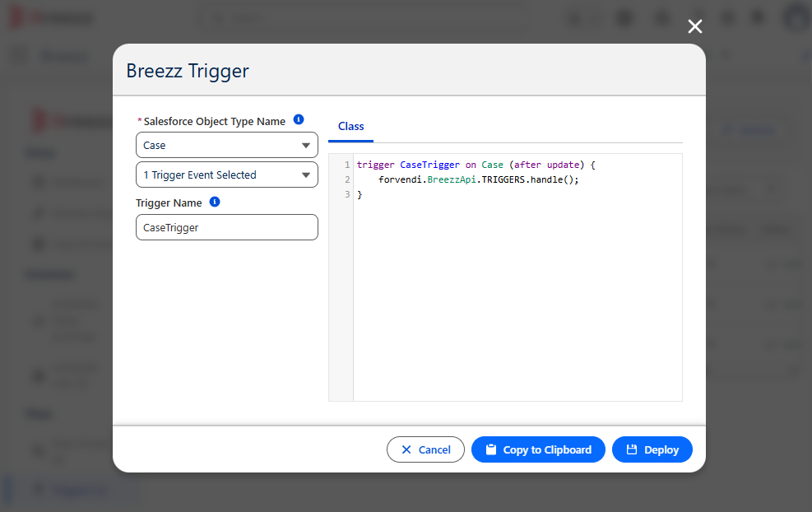Image resolution: width=812 pixels, height=512 pixels.
Task: Close the Breezz Trigger dialog with X
Action: click(x=695, y=26)
